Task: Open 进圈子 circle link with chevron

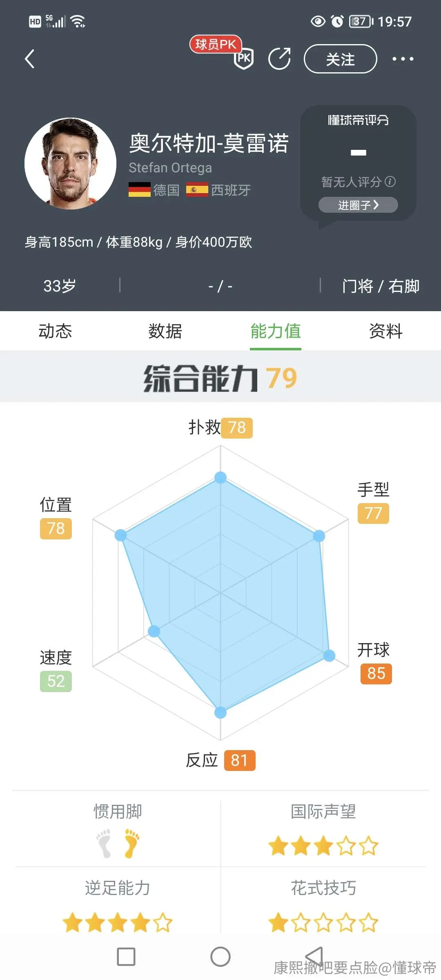Action: click(358, 205)
